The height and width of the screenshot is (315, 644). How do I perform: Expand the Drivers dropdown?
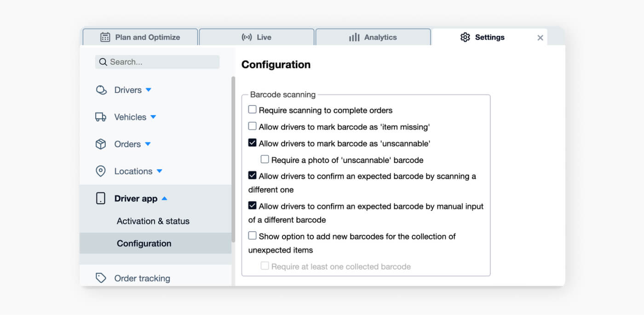[148, 90]
